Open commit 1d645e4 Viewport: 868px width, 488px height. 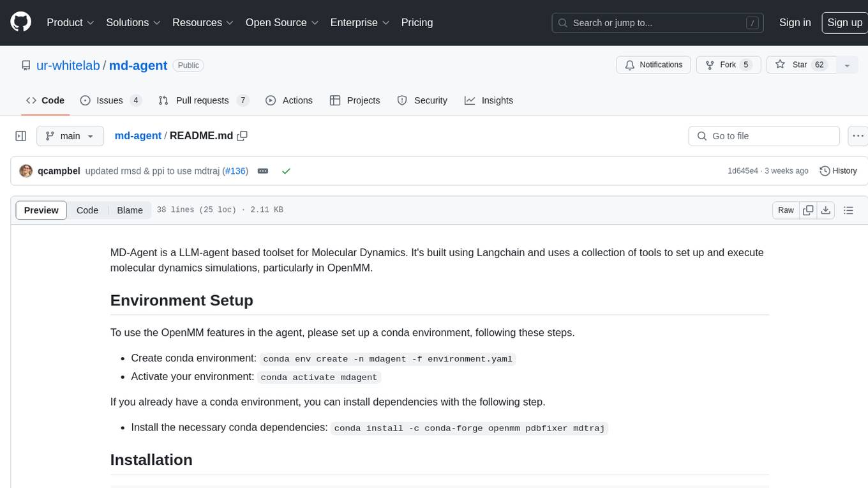tap(743, 171)
